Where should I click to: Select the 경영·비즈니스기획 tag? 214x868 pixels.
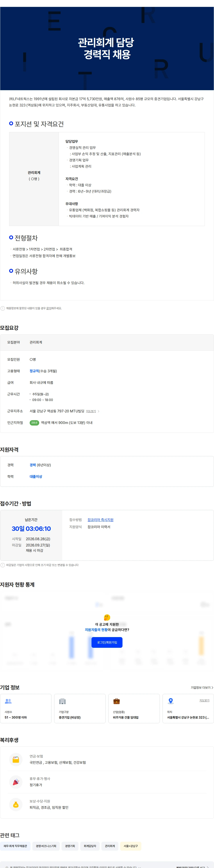pyautogui.click(x=46, y=846)
